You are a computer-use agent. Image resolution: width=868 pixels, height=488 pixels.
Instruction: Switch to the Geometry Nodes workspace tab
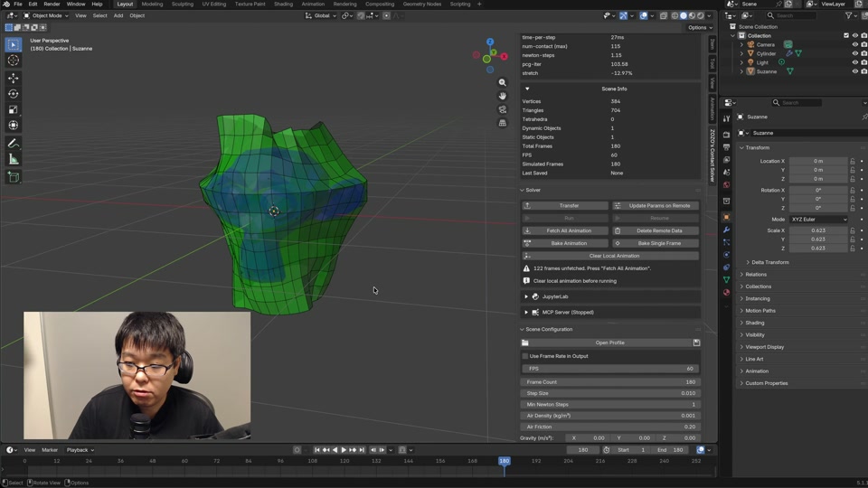tap(422, 4)
